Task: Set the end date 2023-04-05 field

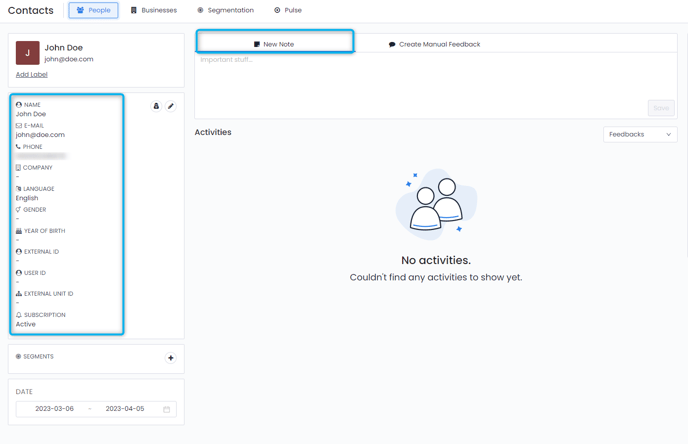Action: [x=125, y=409]
